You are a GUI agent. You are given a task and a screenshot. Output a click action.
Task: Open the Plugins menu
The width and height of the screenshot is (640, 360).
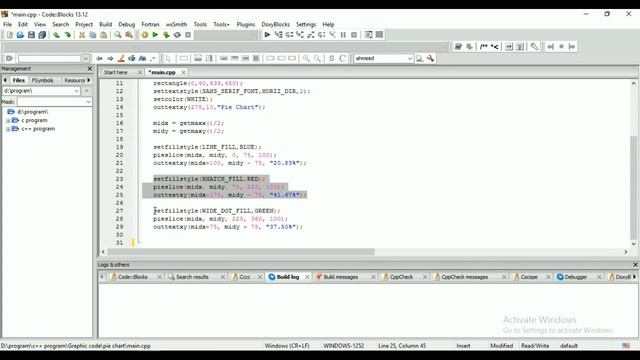(x=246, y=24)
